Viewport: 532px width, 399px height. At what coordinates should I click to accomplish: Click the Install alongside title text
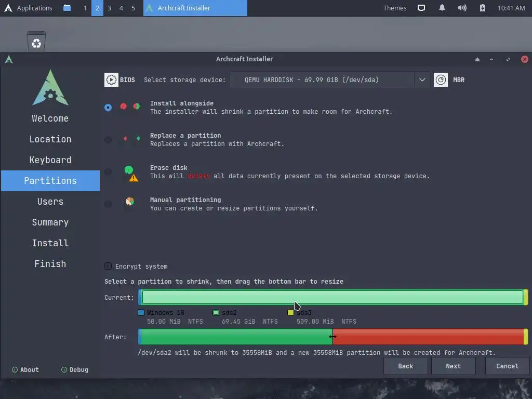coord(182,103)
